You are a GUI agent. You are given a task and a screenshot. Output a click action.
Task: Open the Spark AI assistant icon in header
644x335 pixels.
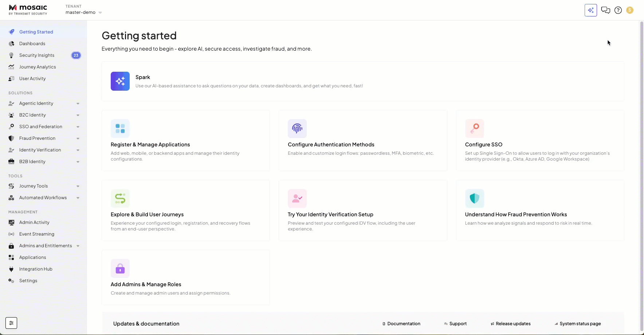(x=590, y=10)
